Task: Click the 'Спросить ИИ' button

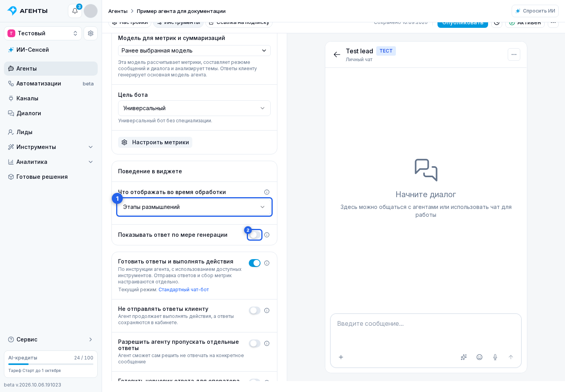Action: (x=535, y=11)
